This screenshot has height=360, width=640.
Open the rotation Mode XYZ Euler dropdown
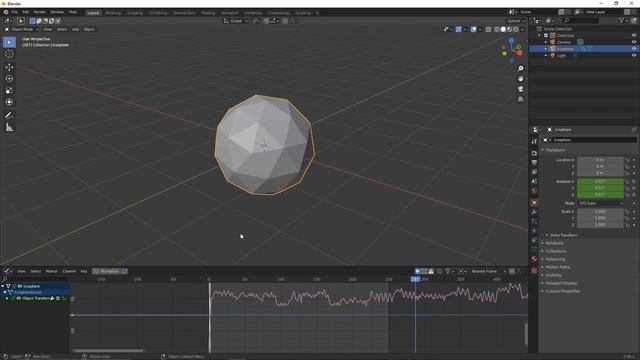tap(600, 203)
